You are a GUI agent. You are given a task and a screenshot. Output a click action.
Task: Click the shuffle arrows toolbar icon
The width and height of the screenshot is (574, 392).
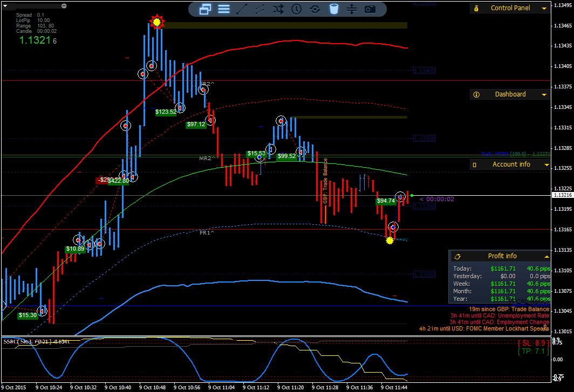click(278, 9)
